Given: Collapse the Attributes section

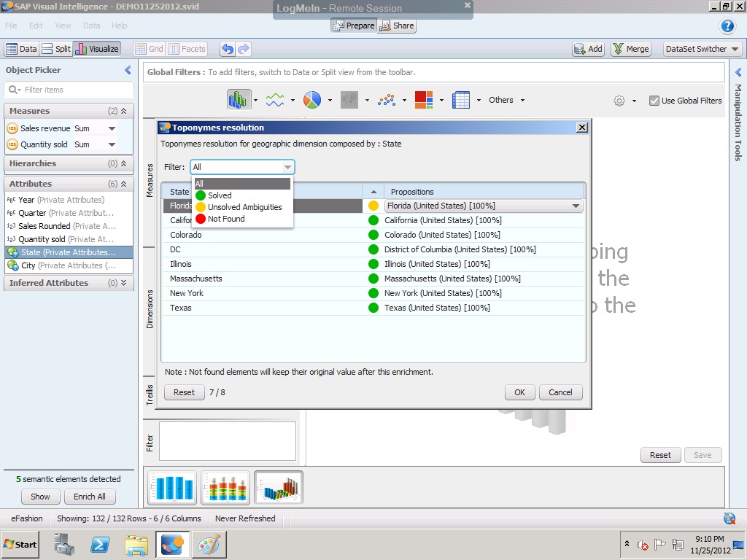Looking at the screenshot, I should point(124,184).
